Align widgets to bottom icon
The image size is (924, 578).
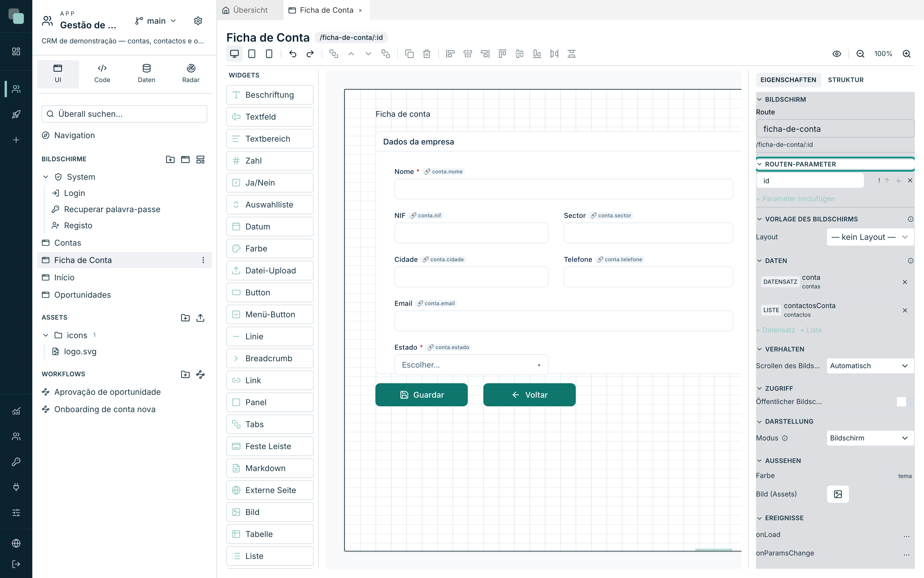(x=537, y=54)
